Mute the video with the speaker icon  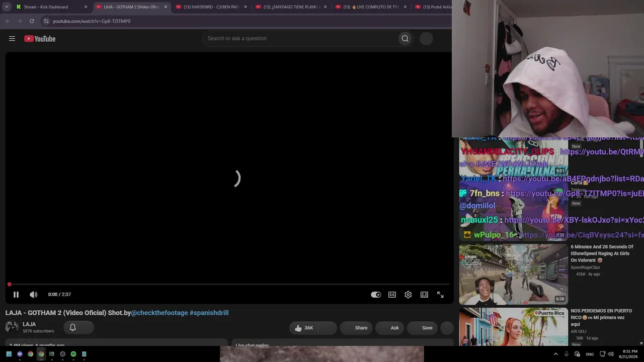[x=33, y=295]
